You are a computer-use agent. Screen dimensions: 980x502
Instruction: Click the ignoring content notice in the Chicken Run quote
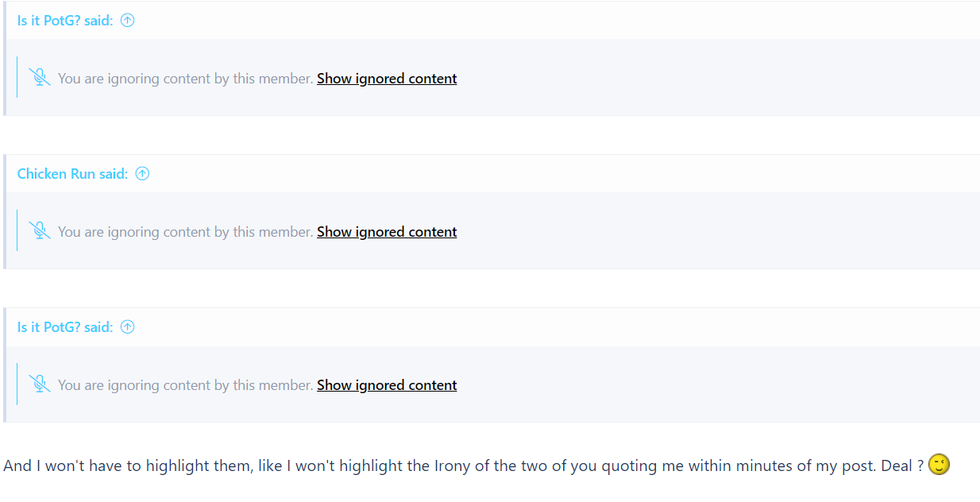pyautogui.click(x=186, y=232)
